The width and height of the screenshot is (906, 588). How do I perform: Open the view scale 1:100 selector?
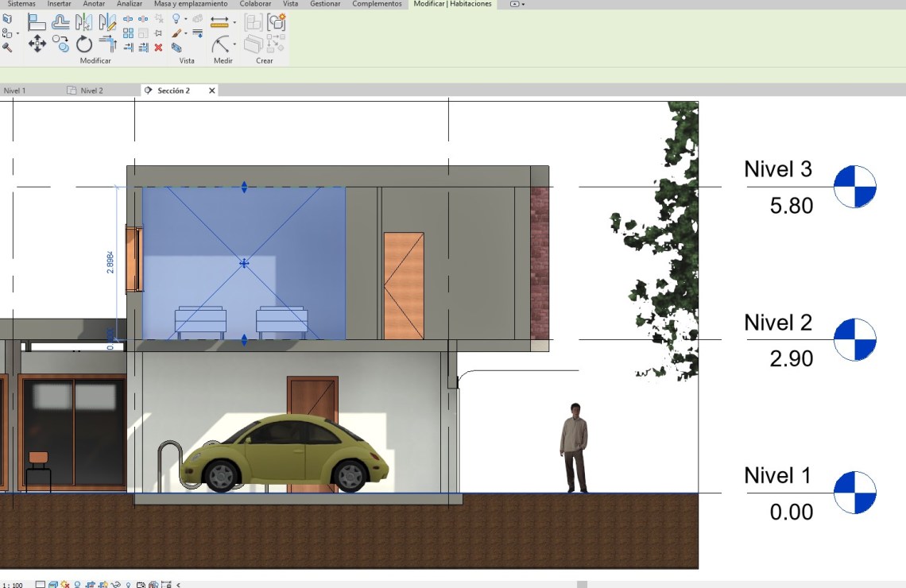click(13, 585)
